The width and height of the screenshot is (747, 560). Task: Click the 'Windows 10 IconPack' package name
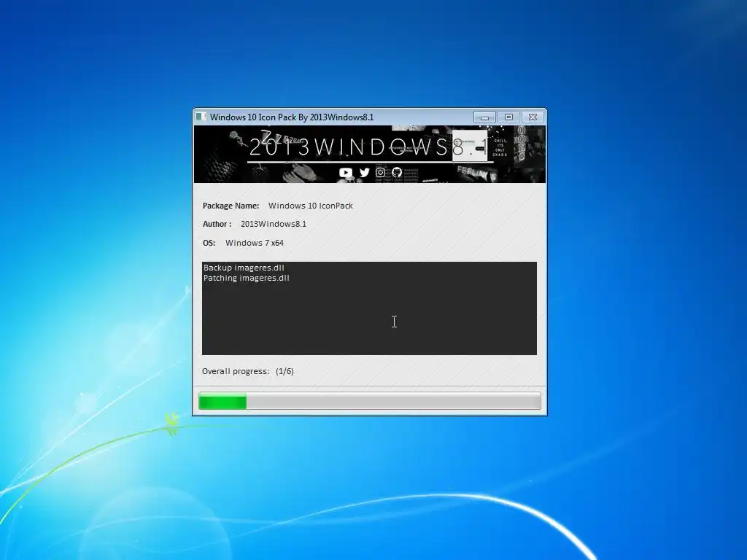click(311, 206)
